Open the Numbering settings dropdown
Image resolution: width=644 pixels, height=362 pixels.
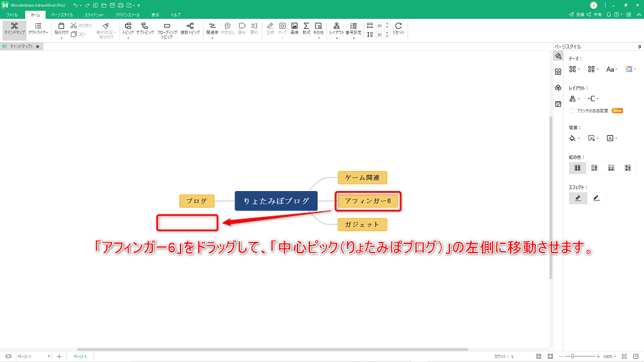pyautogui.click(x=353, y=38)
